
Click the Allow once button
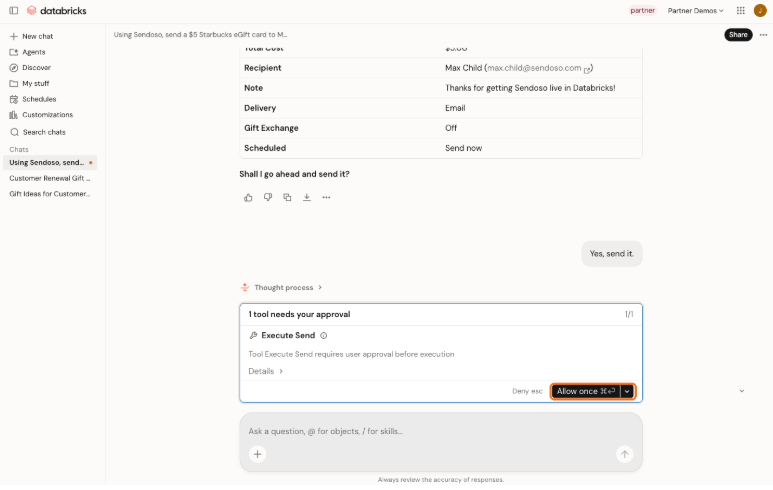[x=586, y=391]
